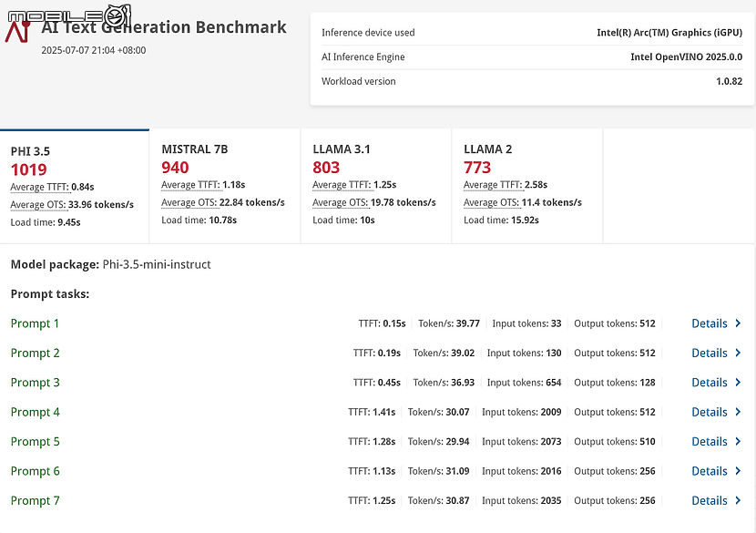The image size is (756, 533).
Task: Click the chevron arrow beside Prompt 4 Details
Action: [x=738, y=413]
